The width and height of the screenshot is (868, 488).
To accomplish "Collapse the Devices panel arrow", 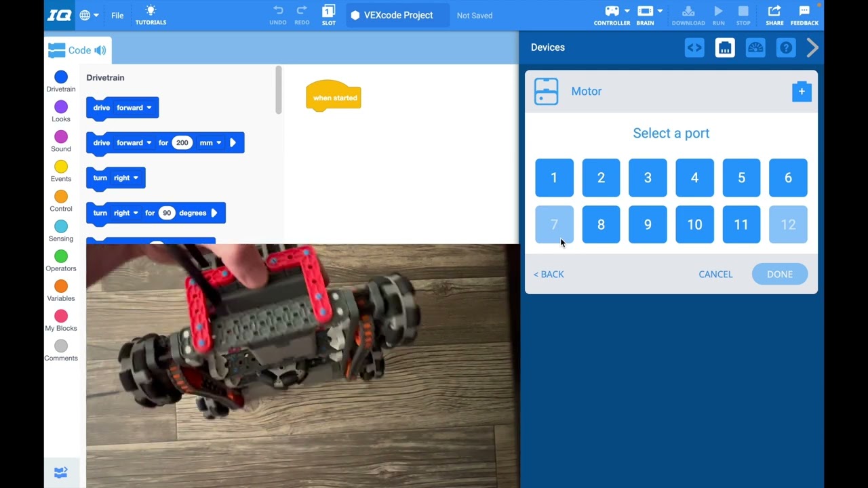I will click(x=812, y=47).
